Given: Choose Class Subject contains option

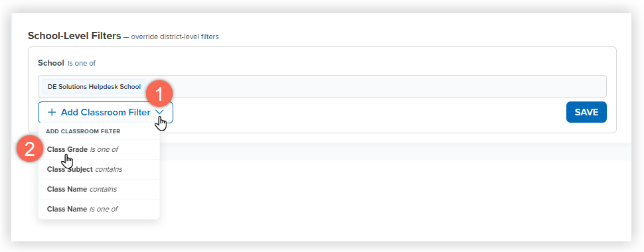Looking at the screenshot, I should (98, 169).
